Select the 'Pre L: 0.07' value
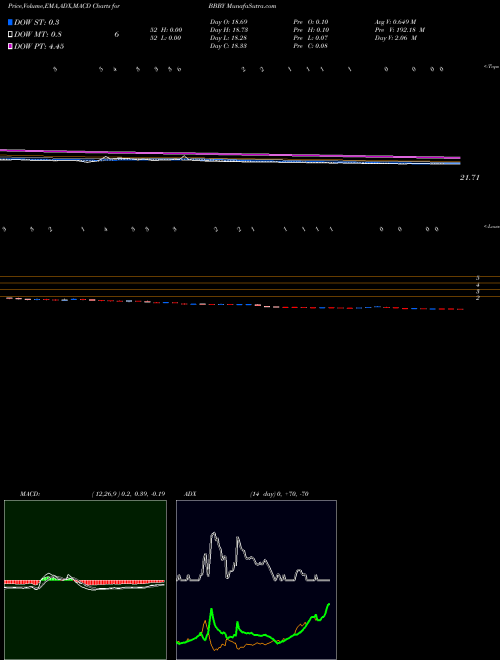 tap(311, 38)
